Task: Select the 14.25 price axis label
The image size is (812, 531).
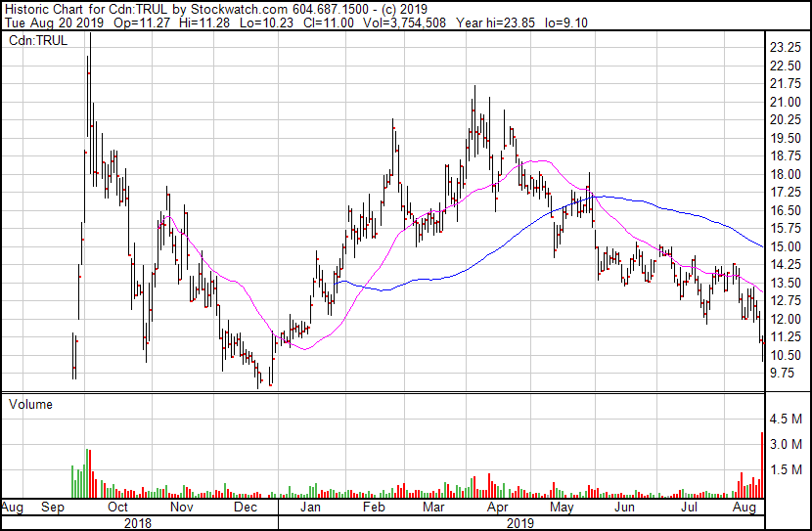Action: coord(786,265)
